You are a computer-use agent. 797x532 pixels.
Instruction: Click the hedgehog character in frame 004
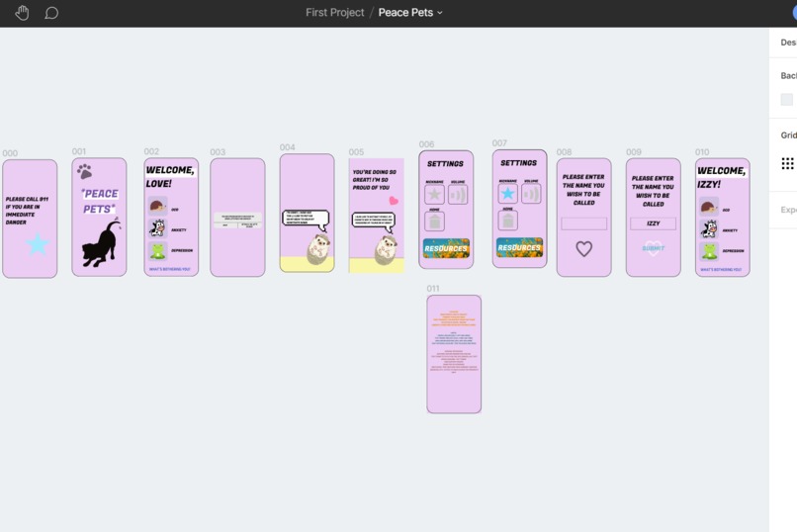tap(318, 249)
